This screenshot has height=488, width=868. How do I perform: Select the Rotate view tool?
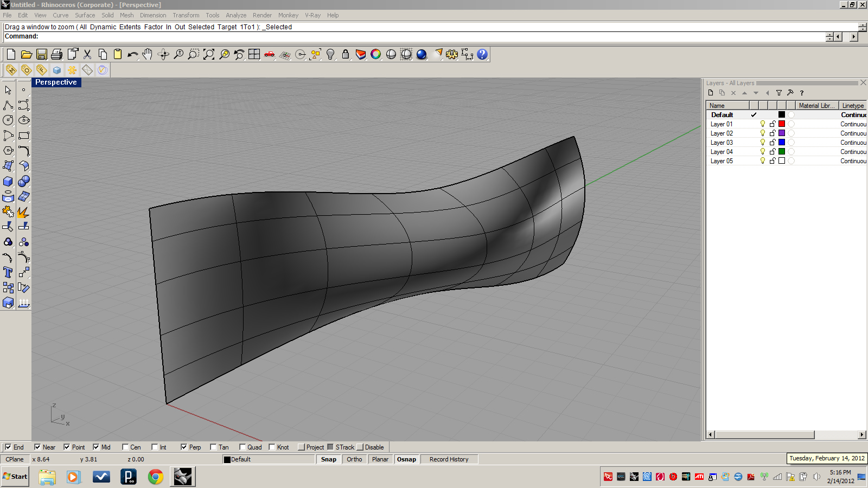[x=163, y=54]
